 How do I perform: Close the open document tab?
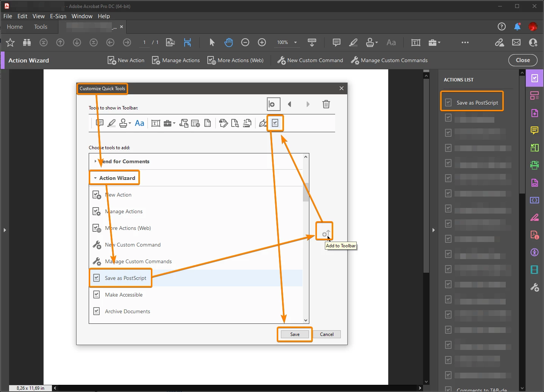point(121,27)
